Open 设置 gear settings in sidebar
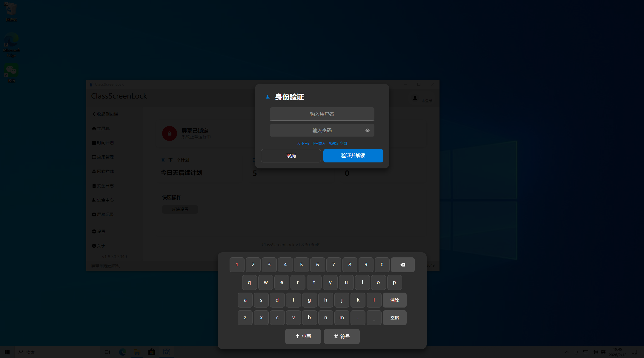 coord(99,231)
